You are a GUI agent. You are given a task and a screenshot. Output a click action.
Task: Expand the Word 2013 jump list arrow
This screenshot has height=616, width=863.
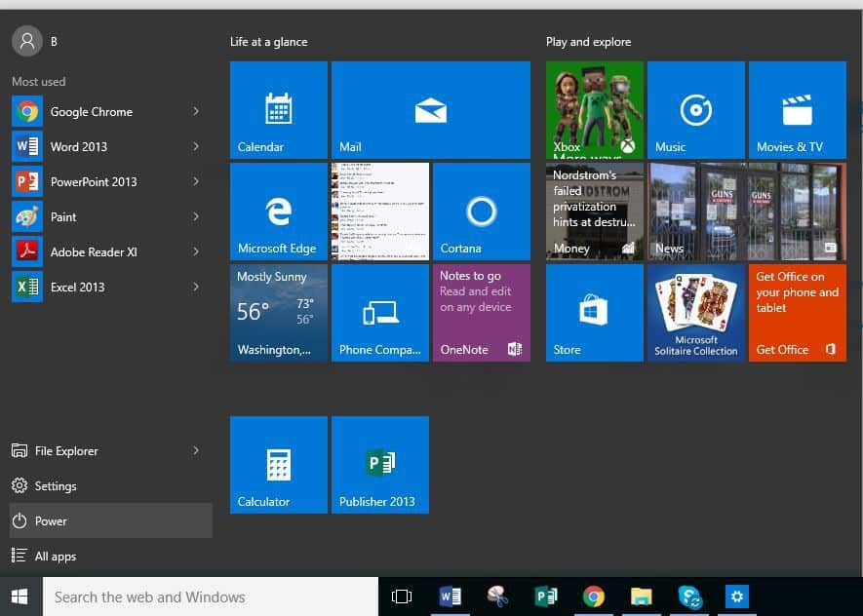pos(196,146)
